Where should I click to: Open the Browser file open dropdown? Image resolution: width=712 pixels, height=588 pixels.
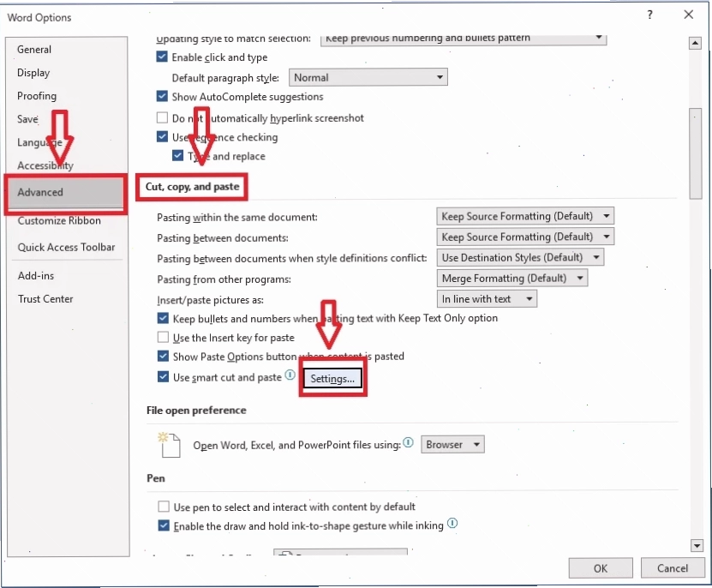point(452,444)
